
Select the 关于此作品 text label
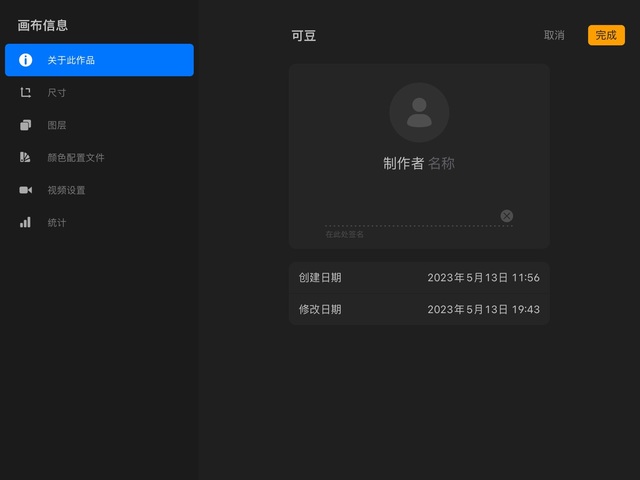pyautogui.click(x=71, y=60)
